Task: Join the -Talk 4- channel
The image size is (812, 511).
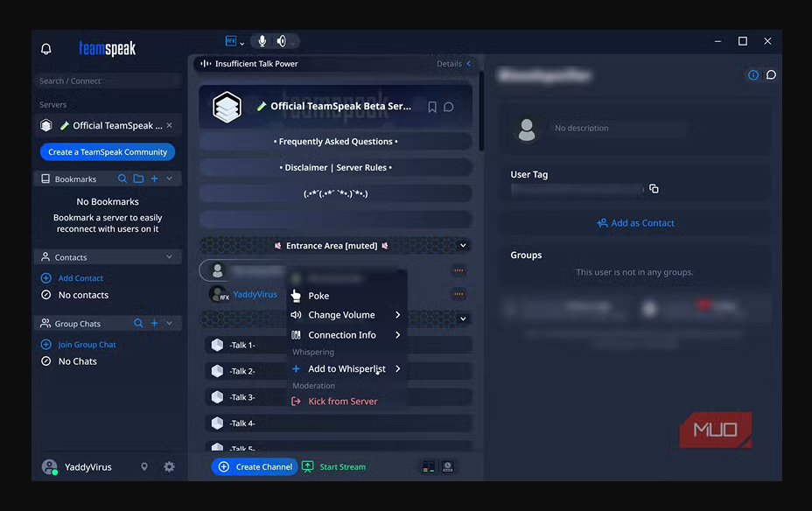Action: [338, 423]
